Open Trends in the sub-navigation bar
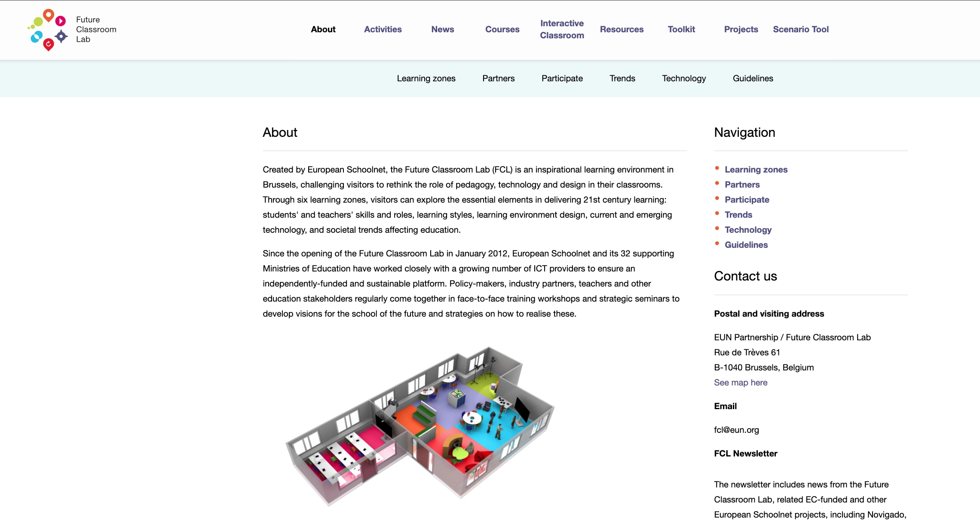The width and height of the screenshot is (980, 524). click(x=622, y=78)
